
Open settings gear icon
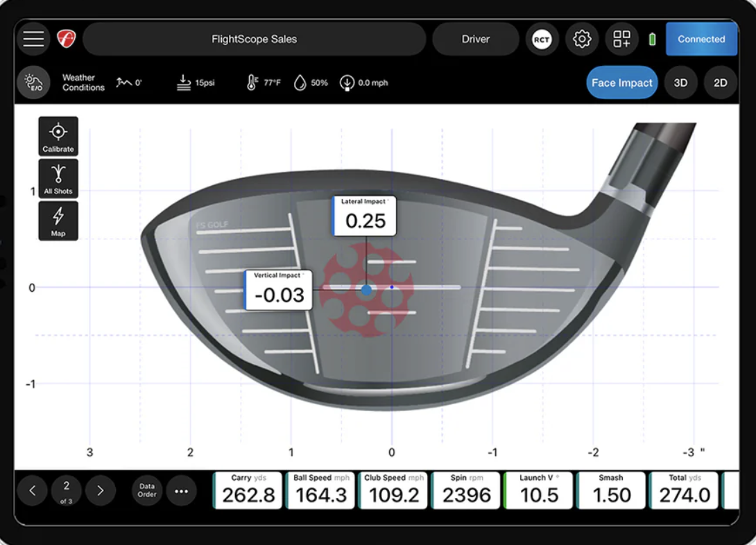click(582, 40)
